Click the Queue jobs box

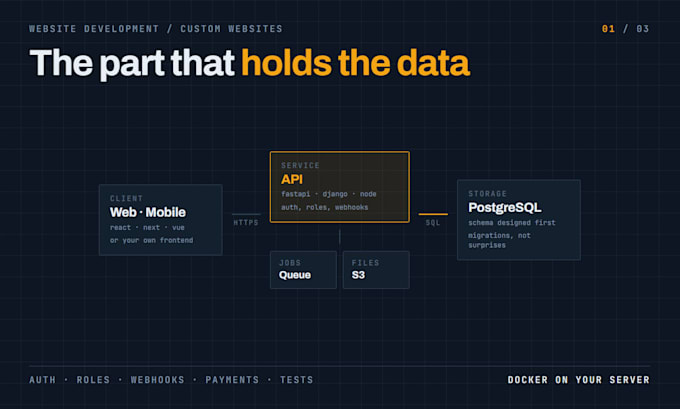[x=303, y=270]
